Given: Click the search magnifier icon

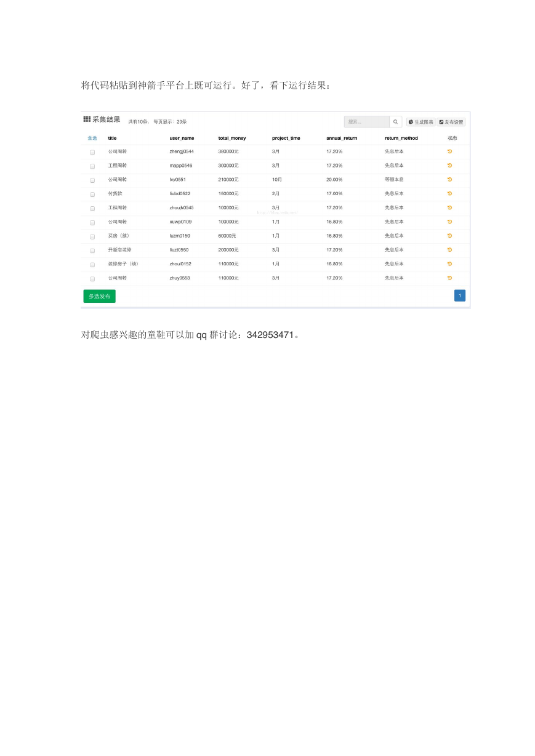Looking at the screenshot, I should (396, 122).
